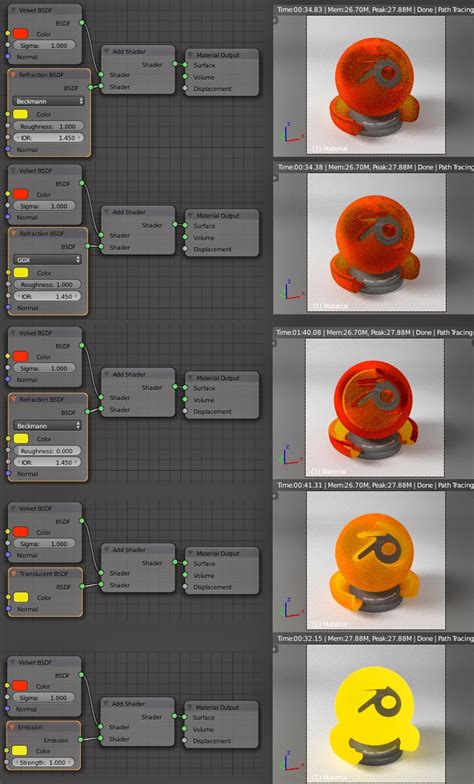Click Volume socket of Material Output in Translucent setup

[184, 576]
